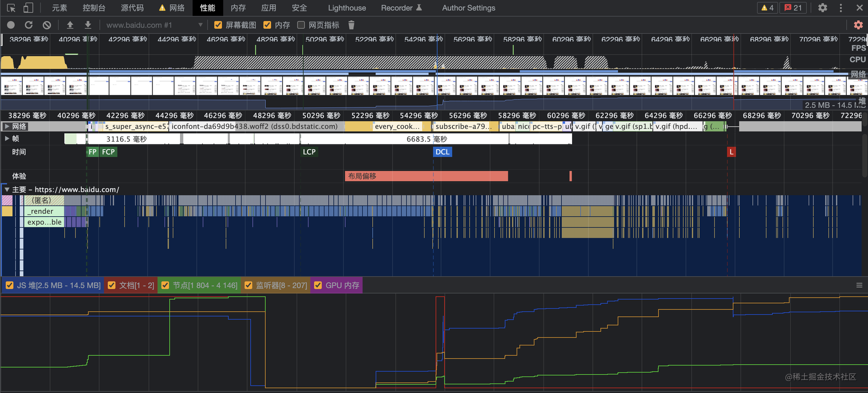
Task: Select the 3116.5 毫秒 frame
Action: tap(134, 139)
